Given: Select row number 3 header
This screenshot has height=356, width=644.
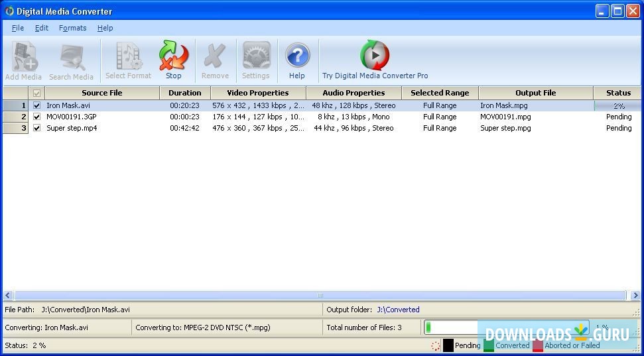Looking at the screenshot, I should 16,128.
